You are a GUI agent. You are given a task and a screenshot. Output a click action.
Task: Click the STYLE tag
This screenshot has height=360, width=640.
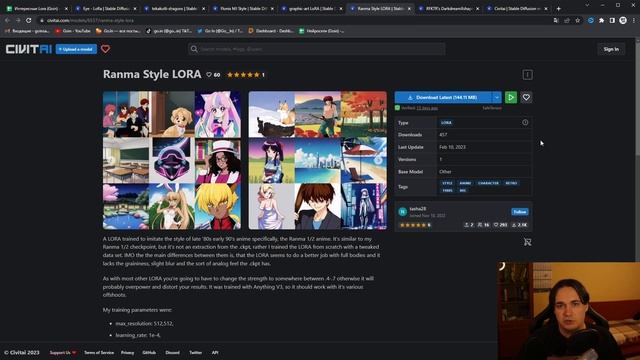pos(447,183)
